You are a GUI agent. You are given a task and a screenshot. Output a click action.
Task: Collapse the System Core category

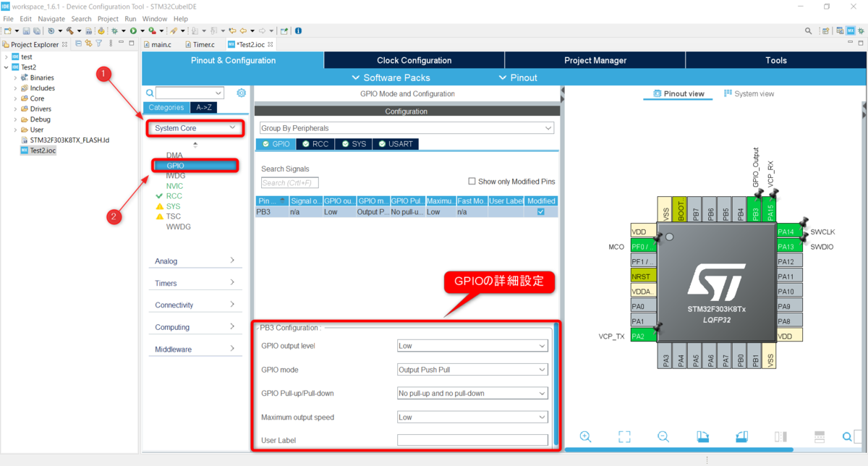(x=195, y=128)
